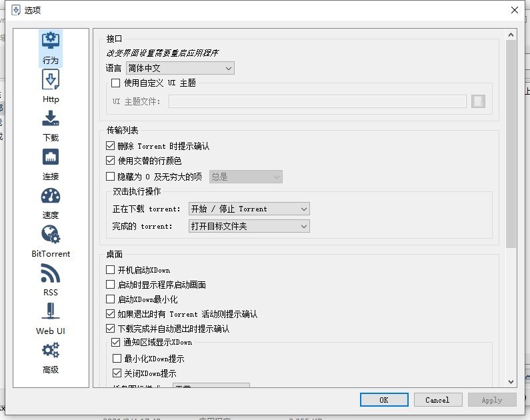Expand 正在下载 torrent action dropdown
Image resolution: width=530 pixels, height=420 pixels.
(249, 209)
